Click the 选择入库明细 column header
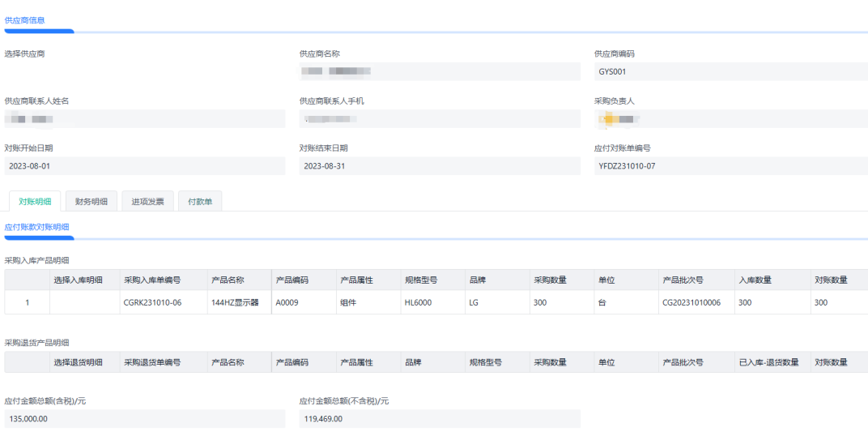868x436 pixels. [79, 280]
